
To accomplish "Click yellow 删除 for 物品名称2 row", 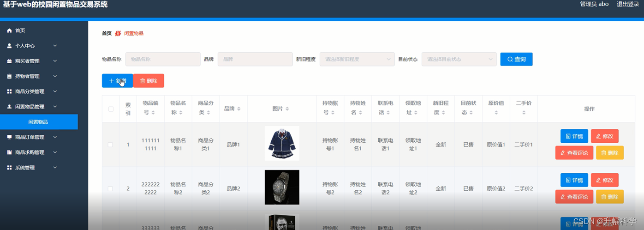I will (x=609, y=197).
